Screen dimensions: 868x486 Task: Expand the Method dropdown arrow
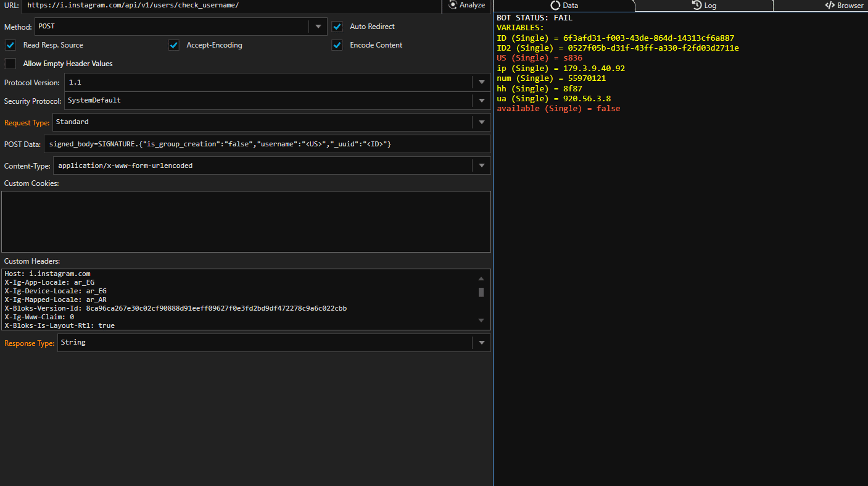(318, 27)
